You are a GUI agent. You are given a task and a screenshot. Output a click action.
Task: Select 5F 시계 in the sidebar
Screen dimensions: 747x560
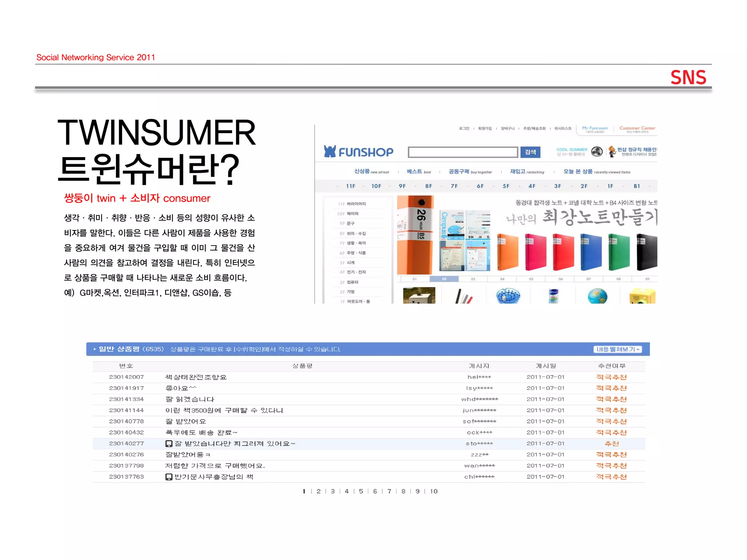point(347,262)
